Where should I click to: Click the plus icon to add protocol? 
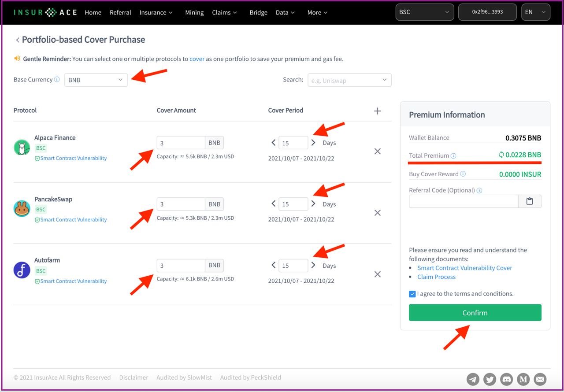click(x=377, y=111)
